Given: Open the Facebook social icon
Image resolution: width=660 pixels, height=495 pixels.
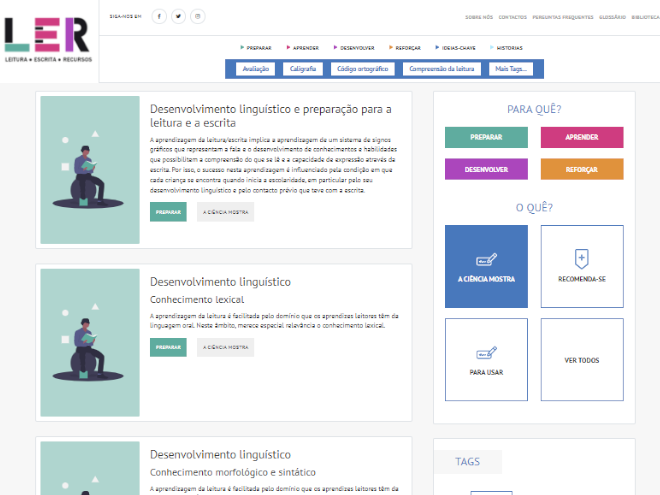Looking at the screenshot, I should pos(159,16).
